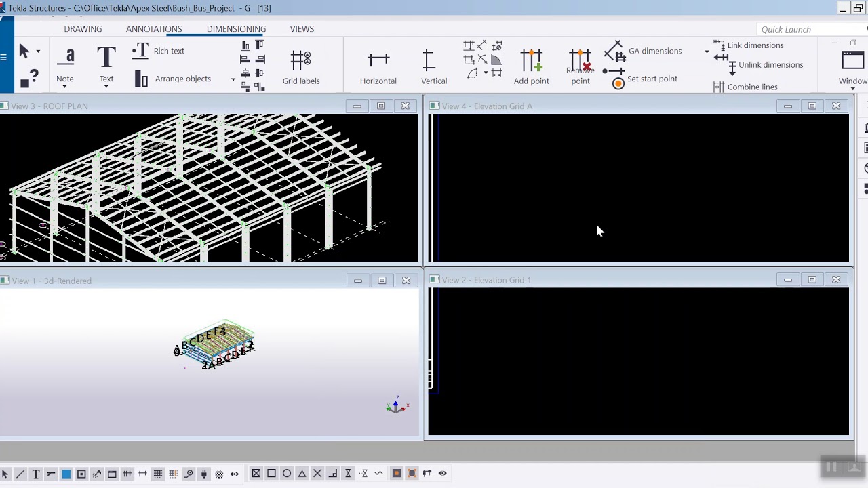Click the Add point dimension tool
The width and height of the screenshot is (868, 488).
point(531,67)
